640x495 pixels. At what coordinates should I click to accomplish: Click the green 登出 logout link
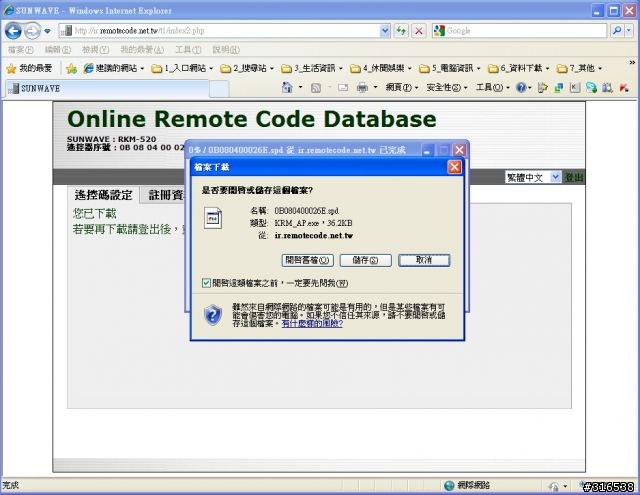pyautogui.click(x=574, y=177)
